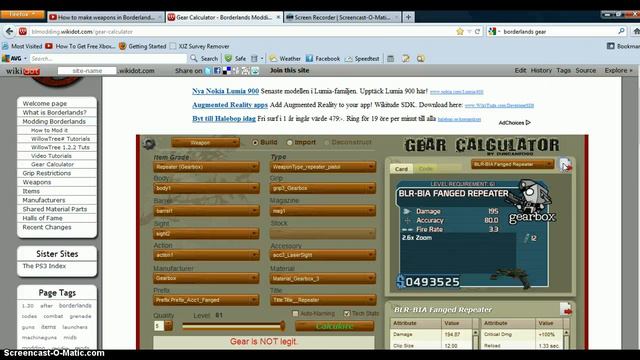This screenshot has width=640, height=360.
Task: Open the Explore menu in wikidot bar
Action: pos(618,70)
